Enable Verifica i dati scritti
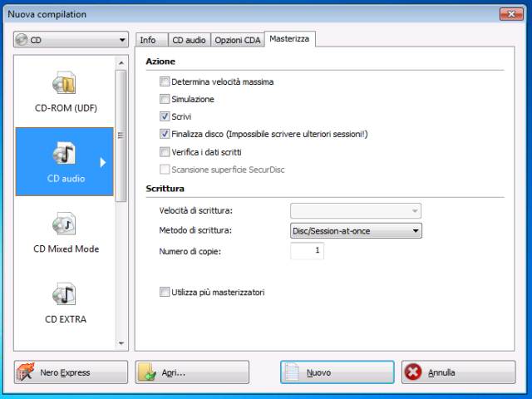The width and height of the screenshot is (532, 399). (165, 151)
